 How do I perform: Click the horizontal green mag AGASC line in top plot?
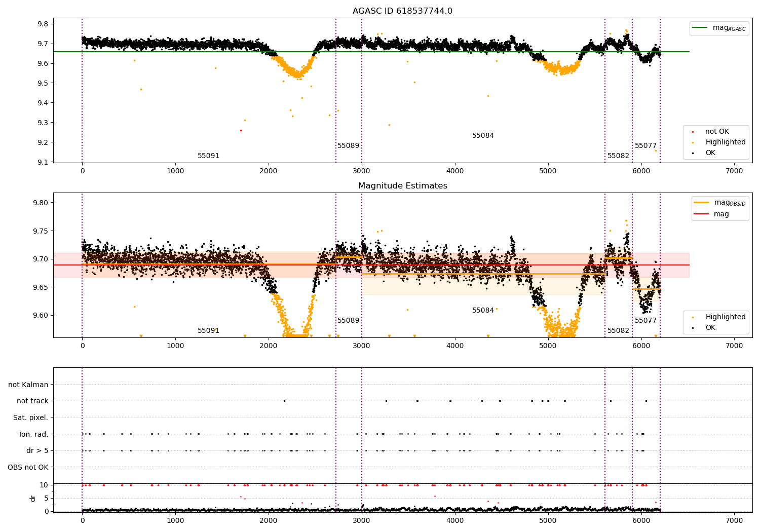pyautogui.click(x=371, y=52)
